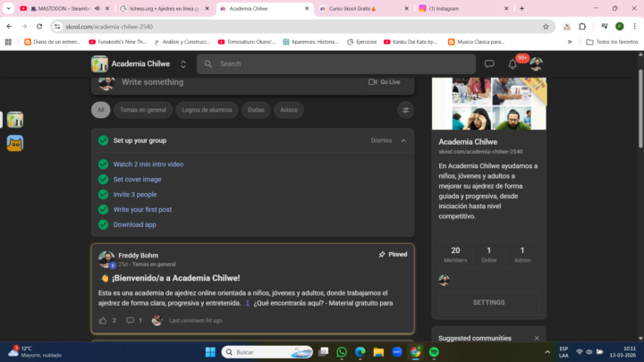Like the ¡Bienvenido/a a Academia Chilwe! post
Viewport: 644px width, 362px height.
(103, 321)
